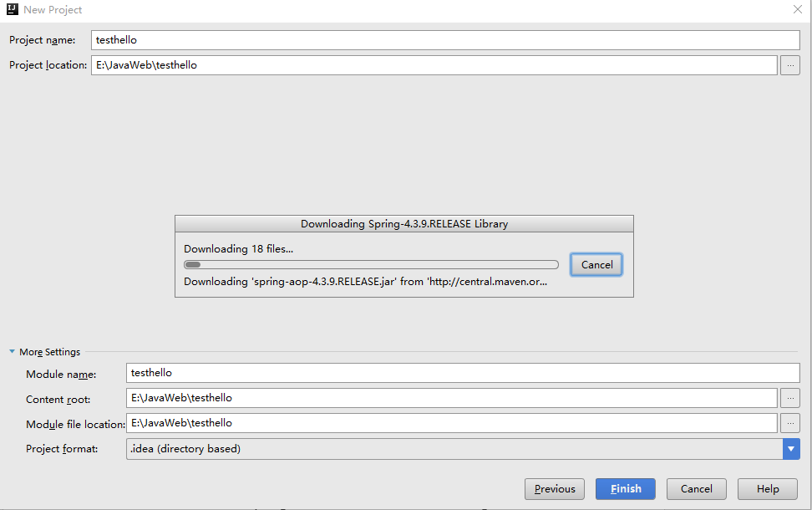This screenshot has width=812, height=510.
Task: Click the Project location text field
Action: (434, 65)
